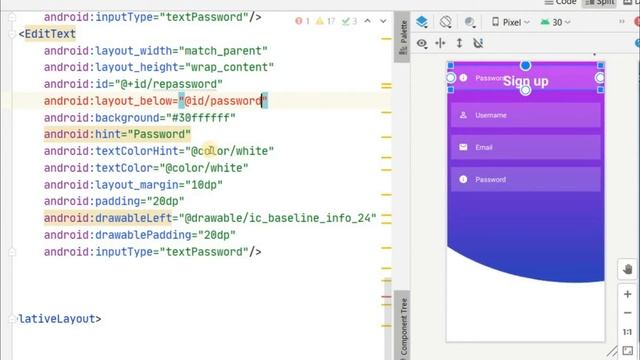Viewport: 640px width, 360px height.
Task: Click fold marker beside last inputType line
Action: click(x=12, y=252)
